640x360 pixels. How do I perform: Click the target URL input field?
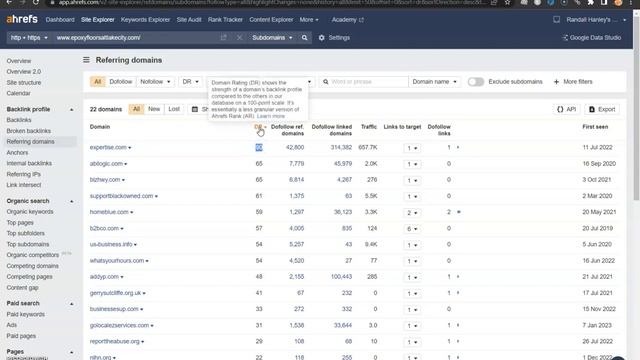click(x=137, y=38)
